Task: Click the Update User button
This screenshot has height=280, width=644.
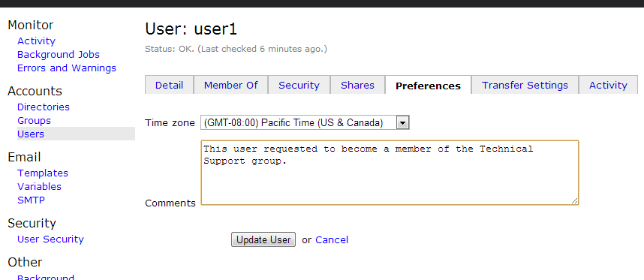Action: pos(263,239)
